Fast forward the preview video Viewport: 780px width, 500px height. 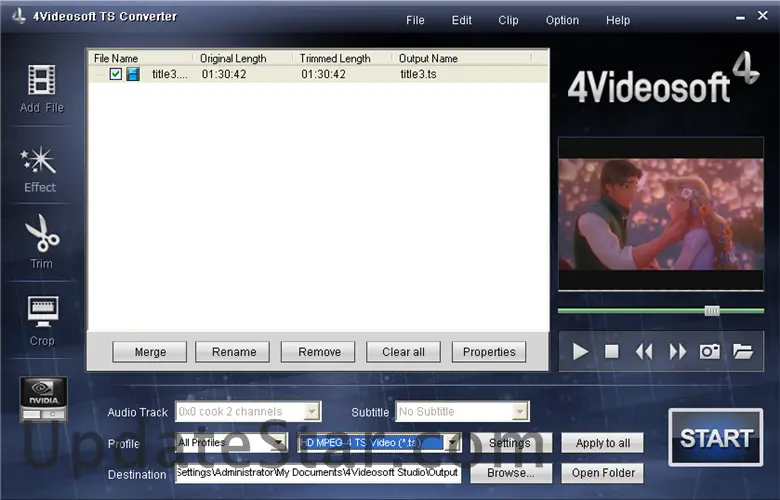click(678, 352)
